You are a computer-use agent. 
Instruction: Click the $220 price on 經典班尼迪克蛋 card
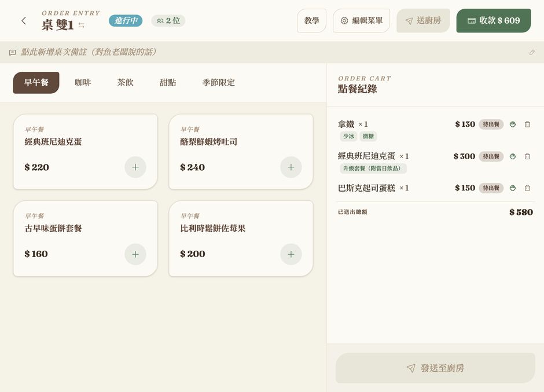tap(37, 167)
